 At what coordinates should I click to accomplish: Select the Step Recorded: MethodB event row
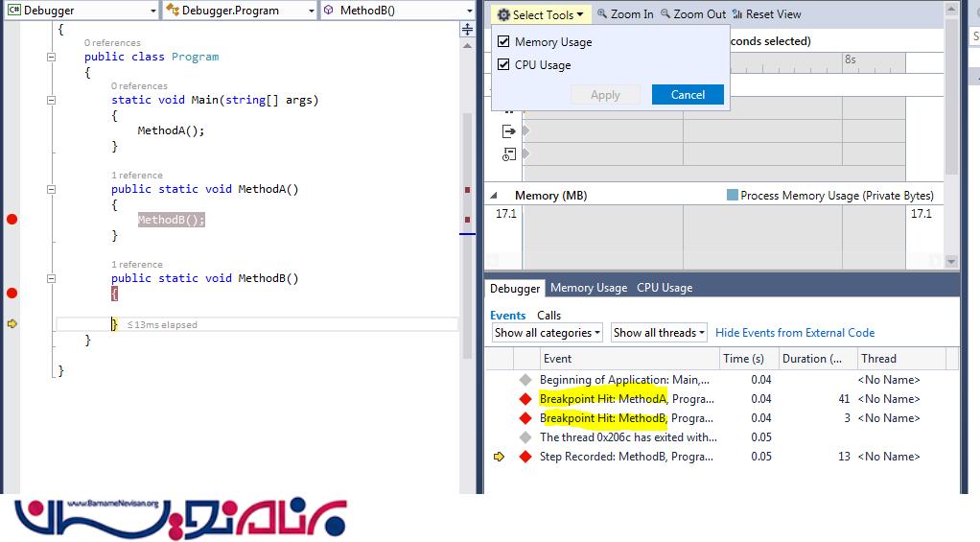(x=627, y=457)
